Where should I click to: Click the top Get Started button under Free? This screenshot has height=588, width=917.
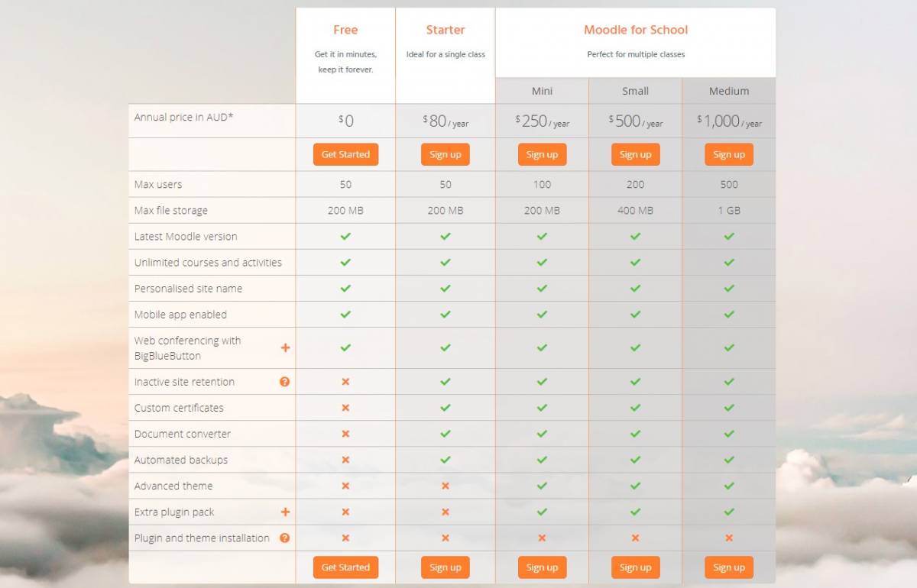(x=345, y=154)
